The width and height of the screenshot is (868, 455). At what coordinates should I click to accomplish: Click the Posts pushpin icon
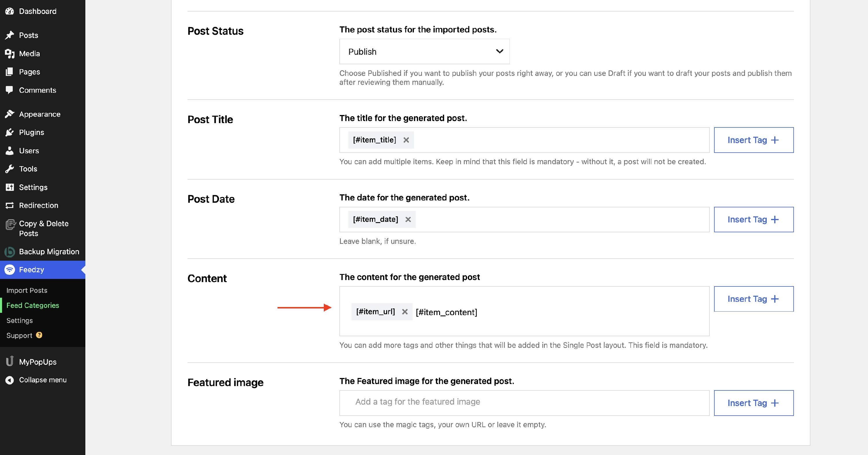[10, 35]
